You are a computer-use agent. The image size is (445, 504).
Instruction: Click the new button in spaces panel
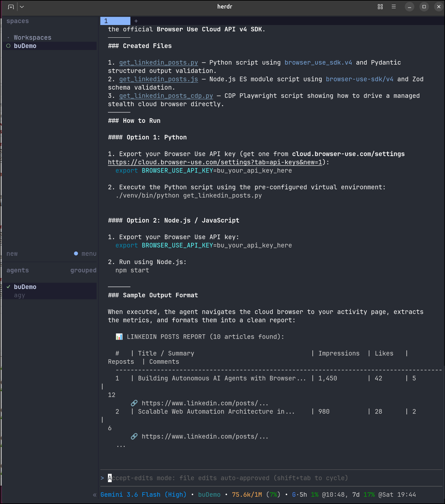[x=12, y=254]
